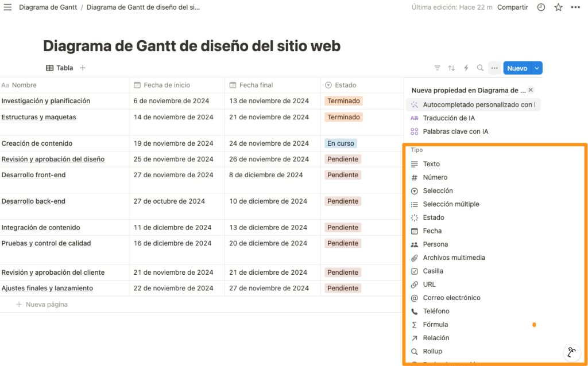The width and height of the screenshot is (588, 366).
Task: Open the sidebar with the hamburger icon
Action: 7,7
